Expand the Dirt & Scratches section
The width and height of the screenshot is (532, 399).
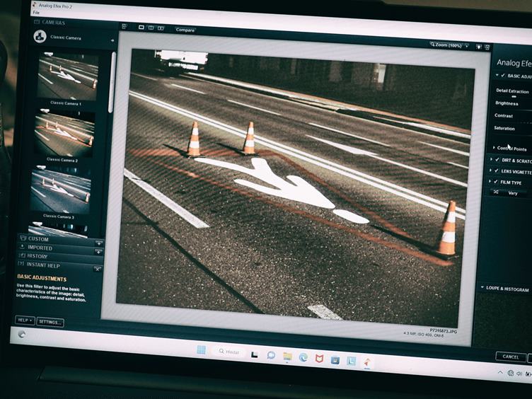[491, 159]
